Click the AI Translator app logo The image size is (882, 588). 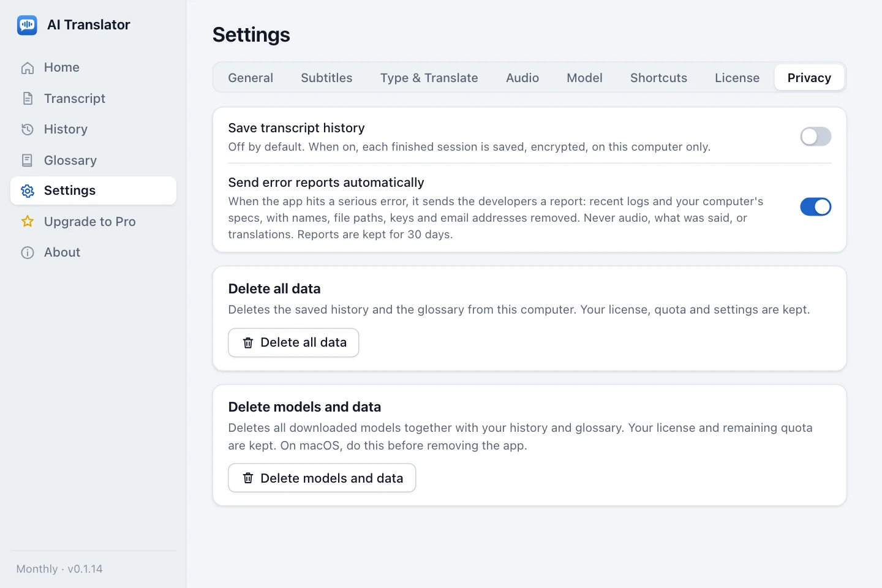click(27, 25)
